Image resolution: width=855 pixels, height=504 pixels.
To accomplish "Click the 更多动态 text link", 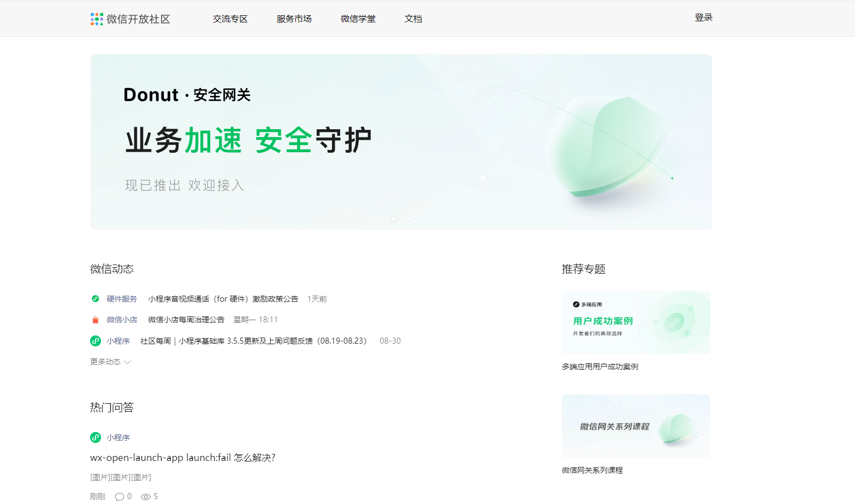I will click(x=105, y=362).
